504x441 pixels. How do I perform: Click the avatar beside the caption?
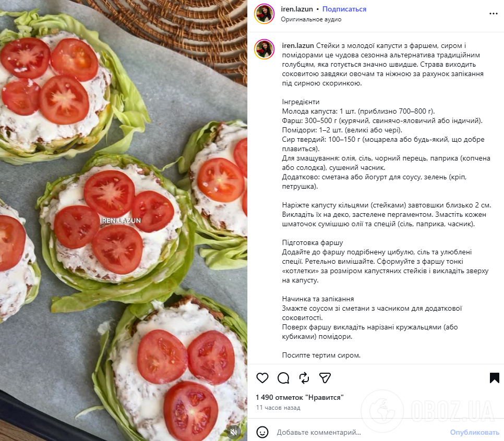(264, 49)
